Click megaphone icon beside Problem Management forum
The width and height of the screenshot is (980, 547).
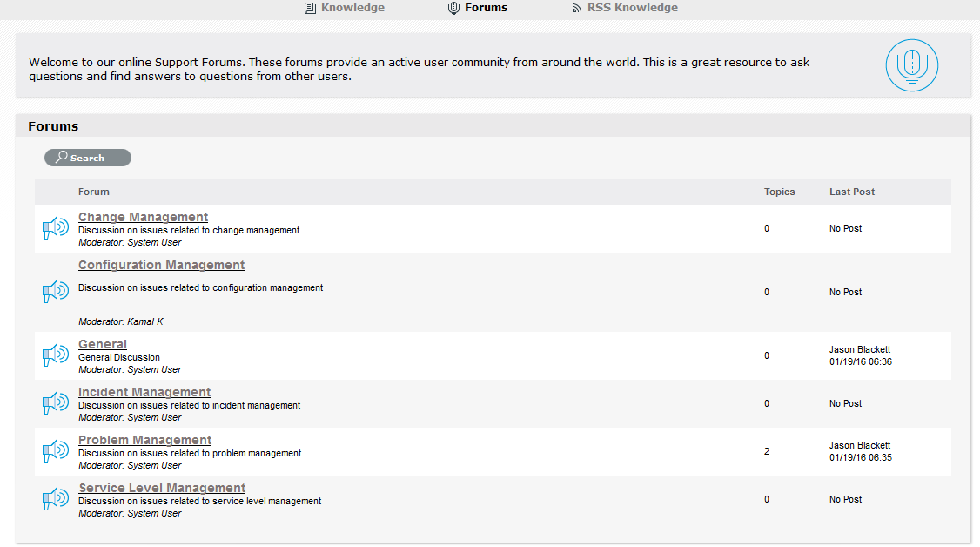[x=56, y=451]
